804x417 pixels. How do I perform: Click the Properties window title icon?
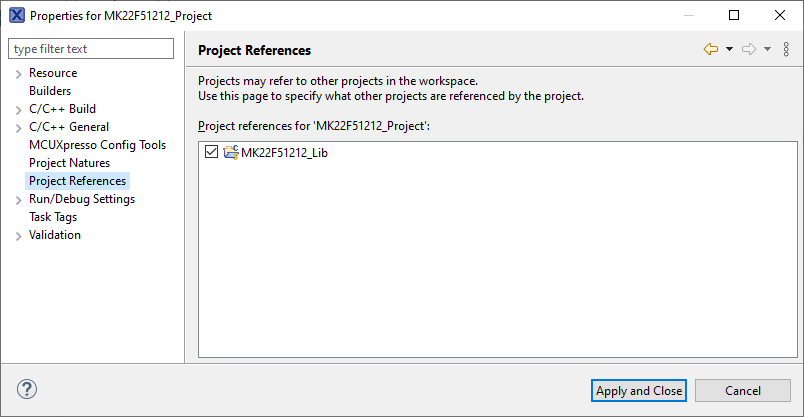pos(16,16)
